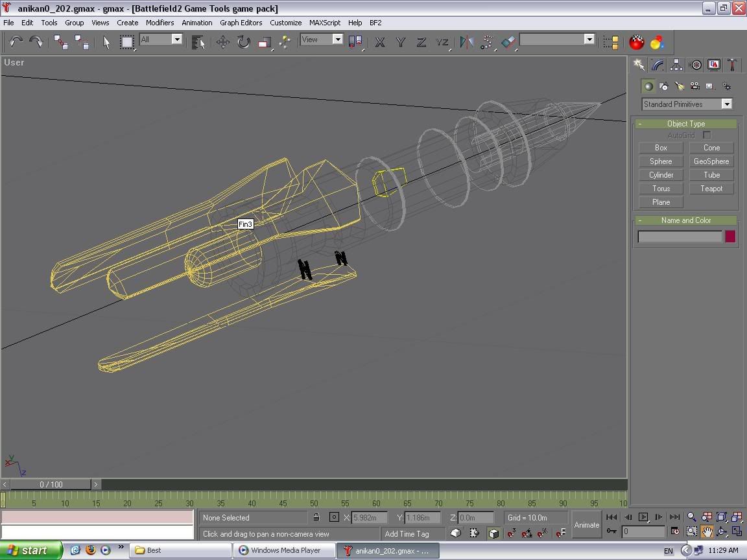The height and width of the screenshot is (560, 747).
Task: Open the Select by Name list tool
Action: pyautogui.click(x=198, y=42)
